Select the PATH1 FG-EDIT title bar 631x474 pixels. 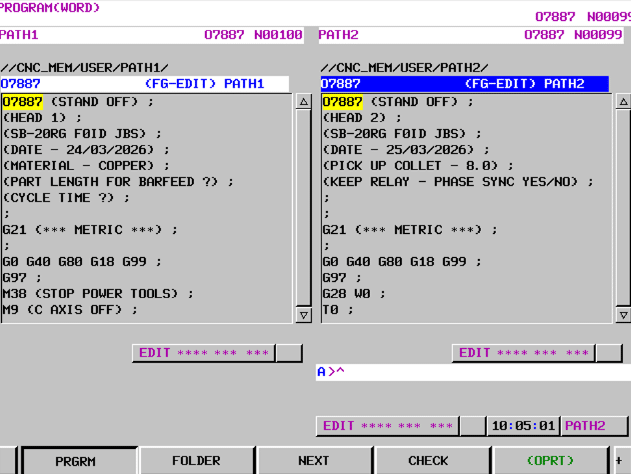point(144,84)
